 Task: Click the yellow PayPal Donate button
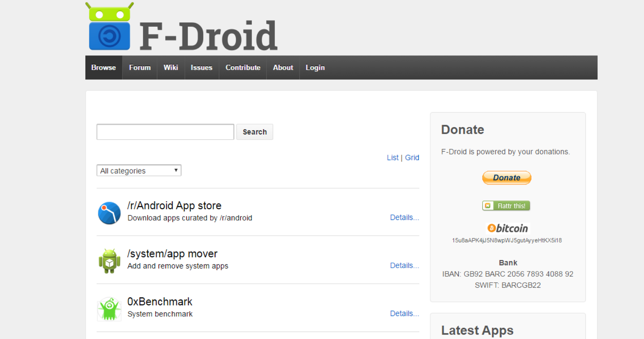tap(507, 178)
